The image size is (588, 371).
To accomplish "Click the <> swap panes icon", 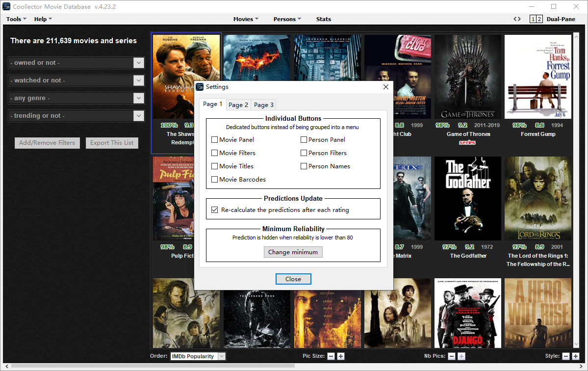I will [x=517, y=19].
